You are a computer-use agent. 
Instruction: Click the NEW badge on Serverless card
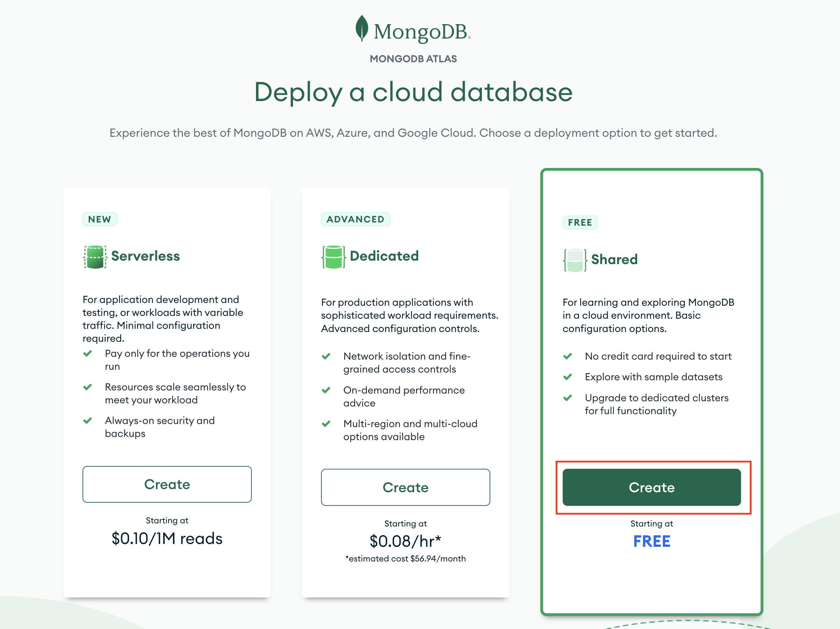tap(100, 219)
